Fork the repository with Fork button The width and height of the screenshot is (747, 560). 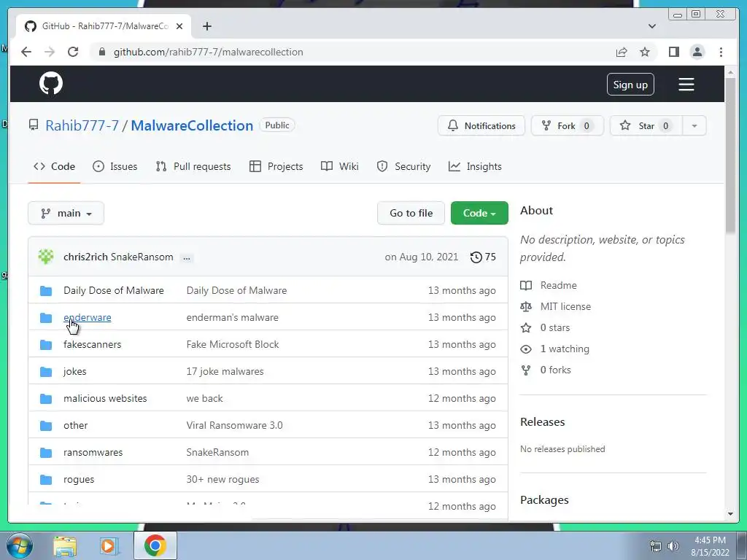tap(568, 125)
